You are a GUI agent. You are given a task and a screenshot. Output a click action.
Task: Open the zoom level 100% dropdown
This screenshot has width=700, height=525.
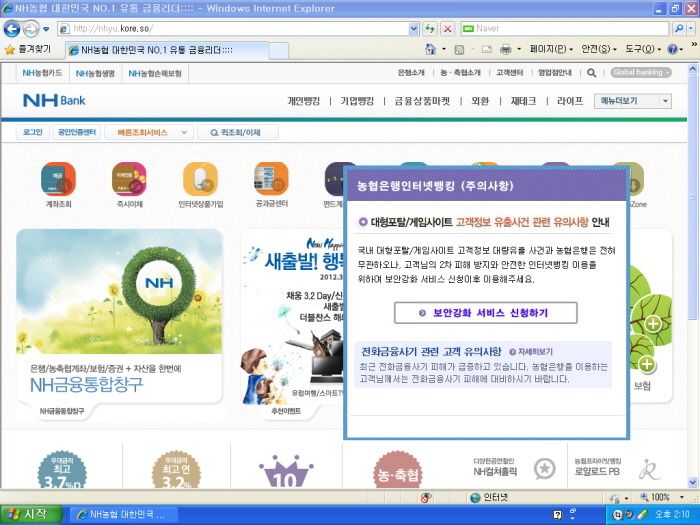682,497
